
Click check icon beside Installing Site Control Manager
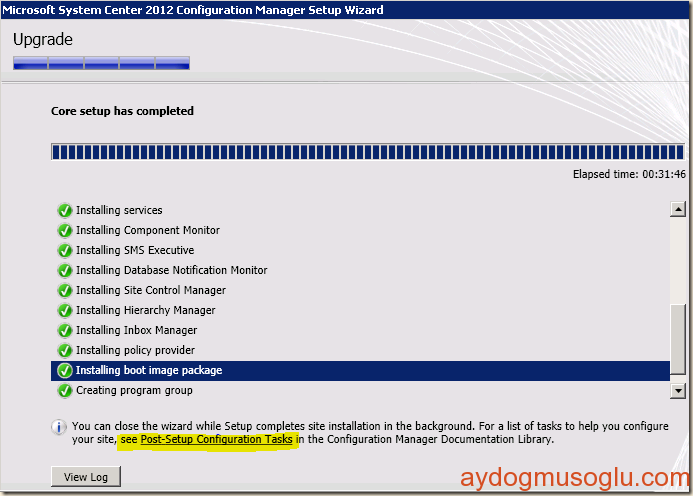[65, 290]
